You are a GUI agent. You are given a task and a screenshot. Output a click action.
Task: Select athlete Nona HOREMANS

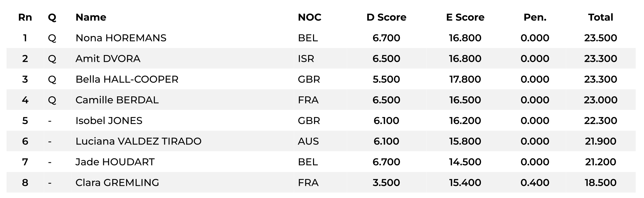[121, 38]
